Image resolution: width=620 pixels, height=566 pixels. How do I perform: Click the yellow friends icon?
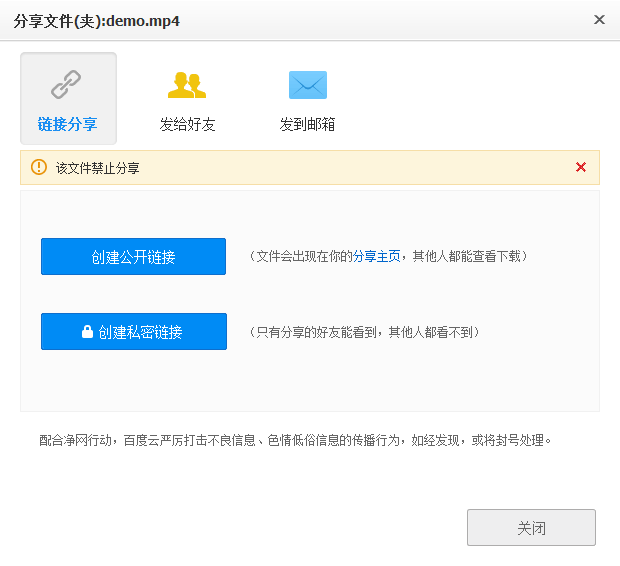pos(187,85)
